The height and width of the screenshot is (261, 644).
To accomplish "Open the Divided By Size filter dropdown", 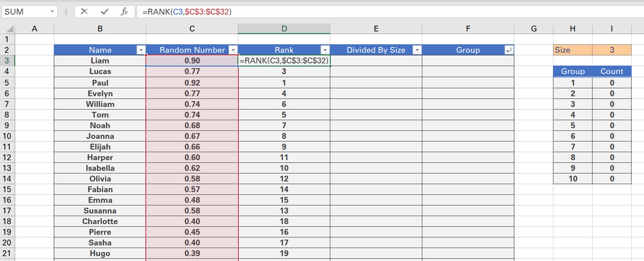I will coord(418,50).
